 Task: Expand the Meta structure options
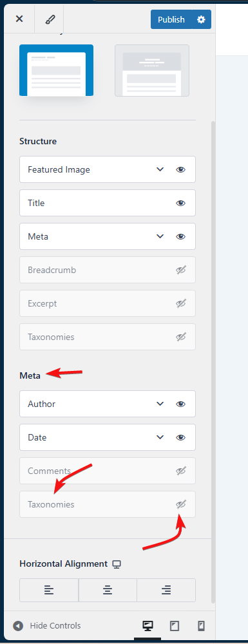(160, 236)
